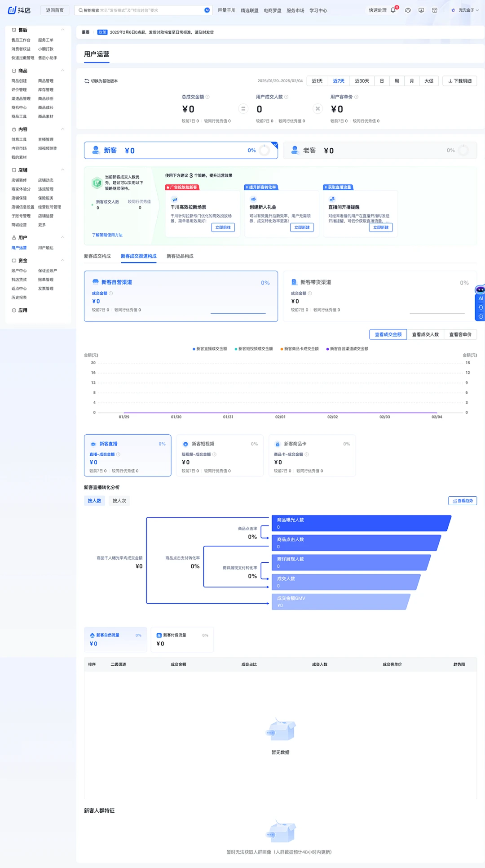
Task: Click the AI robot assistant icon
Action: [480, 289]
